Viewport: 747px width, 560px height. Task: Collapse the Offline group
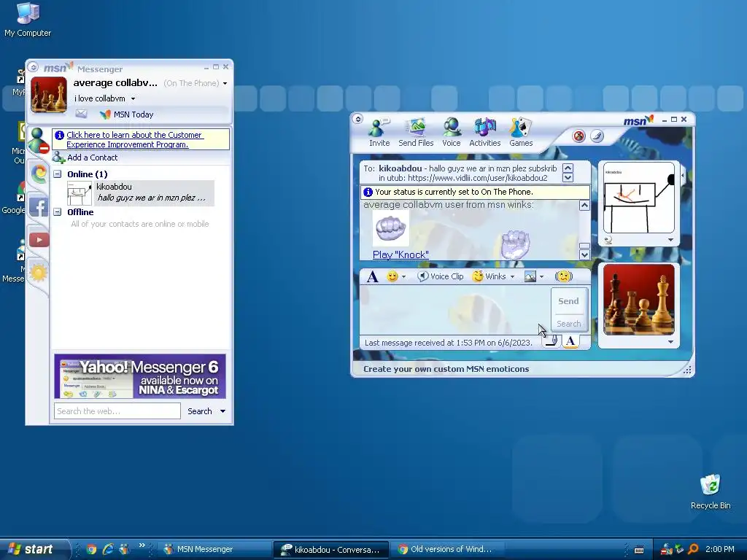pos(57,212)
